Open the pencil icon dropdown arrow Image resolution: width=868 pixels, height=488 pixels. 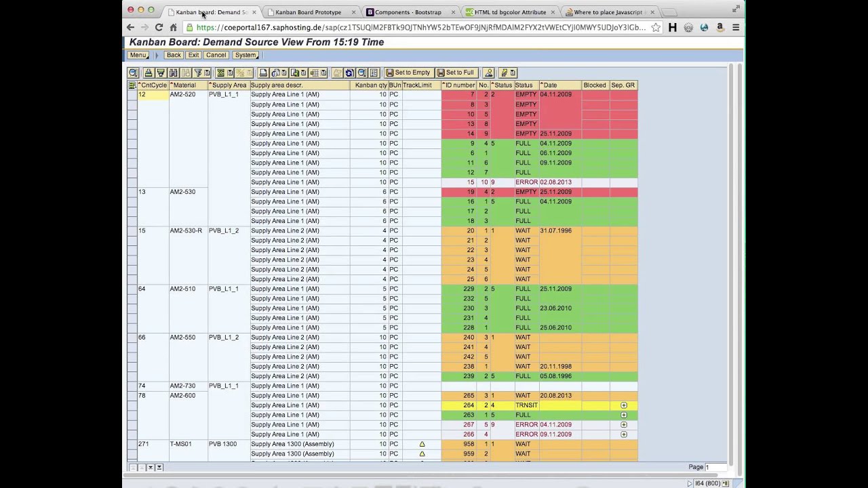512,73
